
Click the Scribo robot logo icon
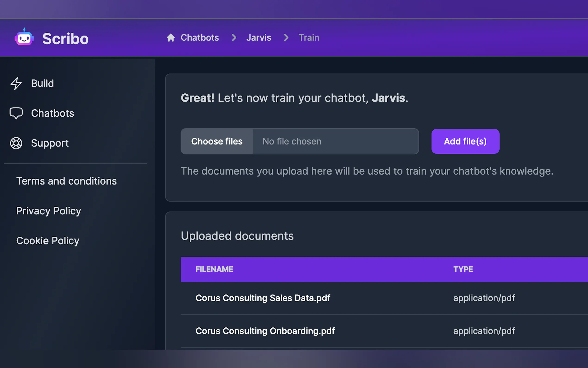(24, 38)
